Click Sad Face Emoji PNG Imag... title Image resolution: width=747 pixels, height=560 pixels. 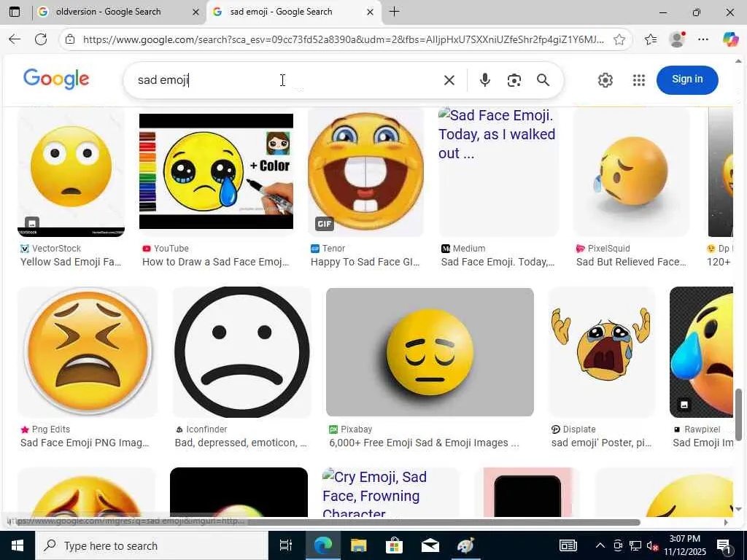85,443
